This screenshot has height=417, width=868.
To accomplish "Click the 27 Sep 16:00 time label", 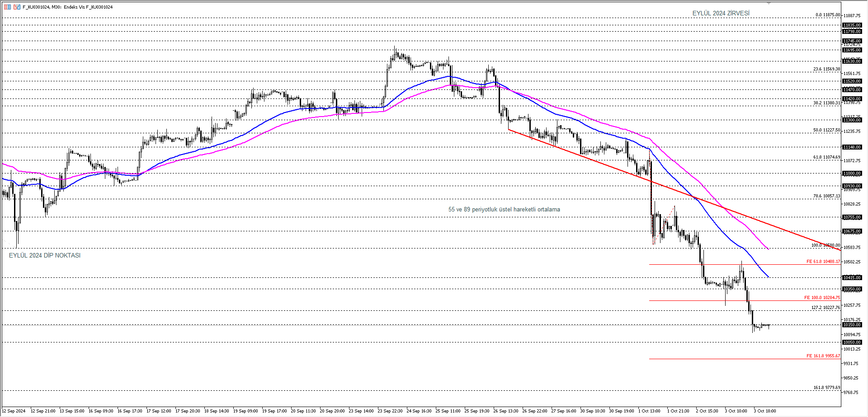I will click(564, 411).
